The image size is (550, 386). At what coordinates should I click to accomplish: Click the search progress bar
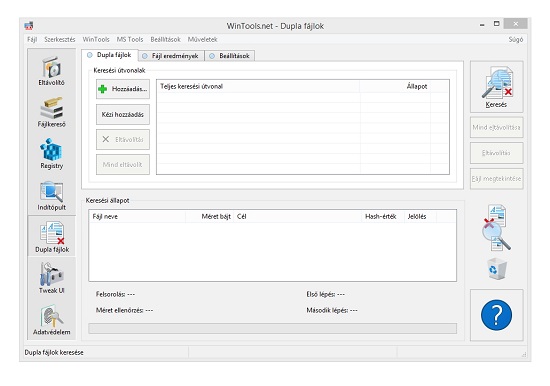[x=273, y=328]
